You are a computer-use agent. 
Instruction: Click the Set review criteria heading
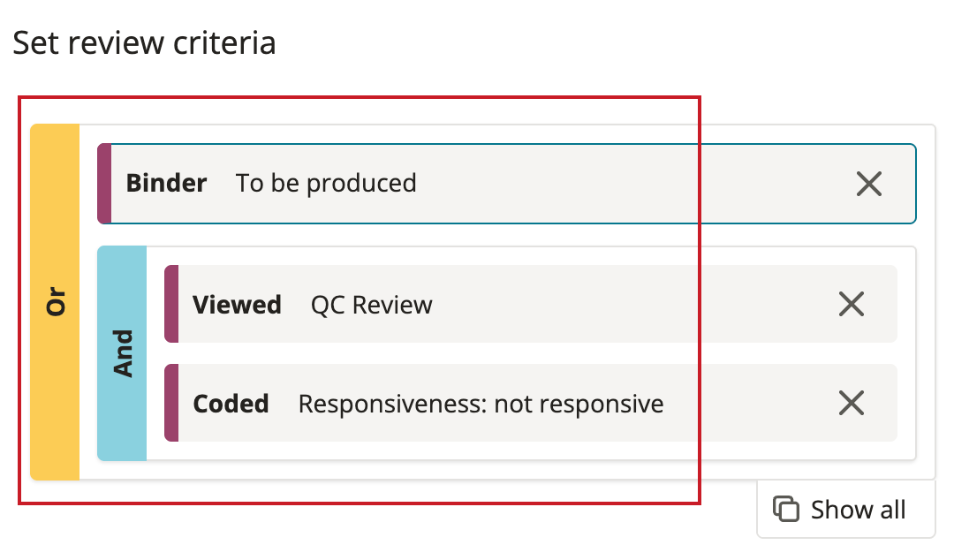pyautogui.click(x=144, y=43)
